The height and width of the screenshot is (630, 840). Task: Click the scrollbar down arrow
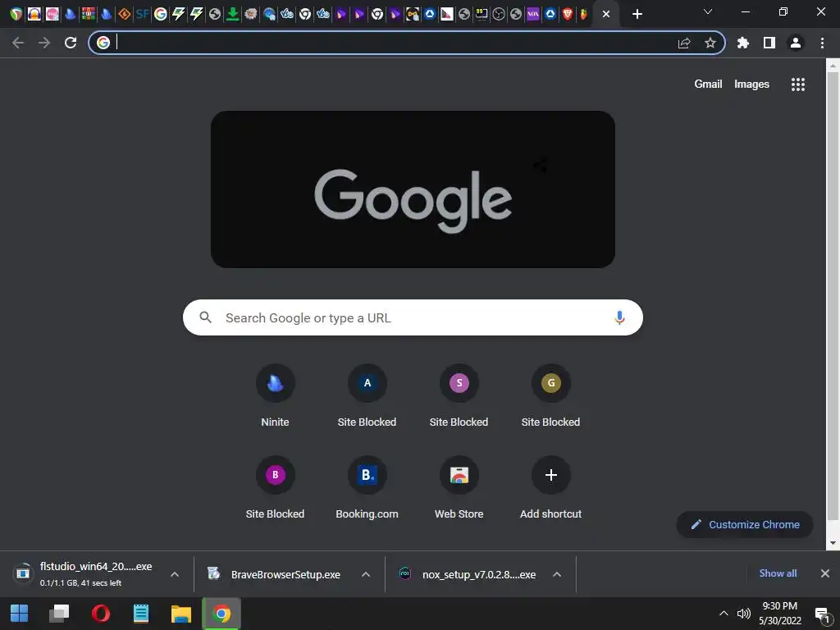pos(833,543)
